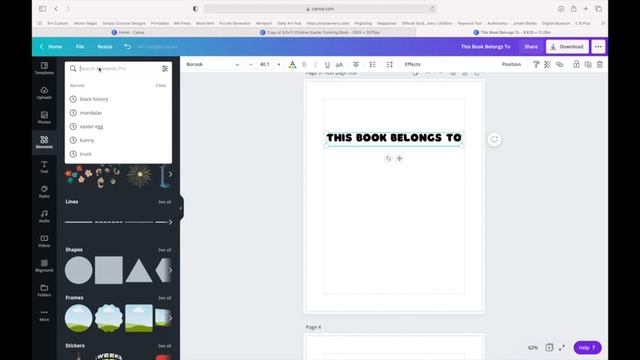Collapse the side panel

[x=181, y=208]
